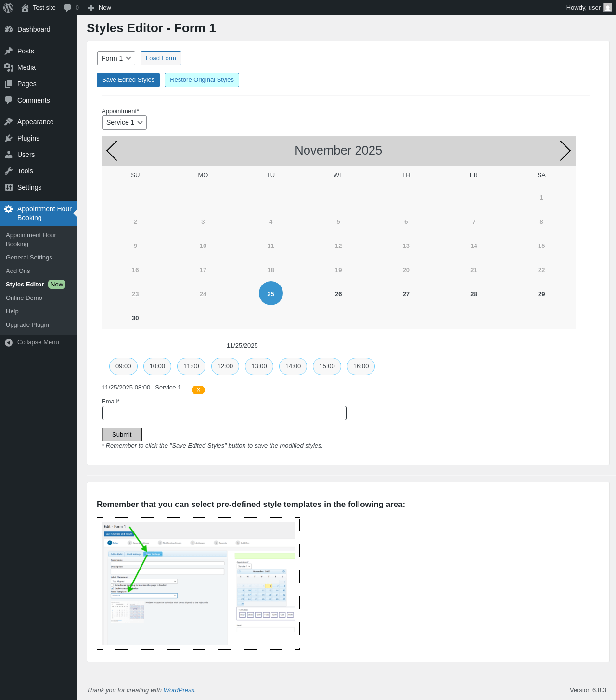Image resolution: width=616 pixels, height=700 pixels.
Task: Open the comments bubble icon in admin bar
Action: (68, 8)
